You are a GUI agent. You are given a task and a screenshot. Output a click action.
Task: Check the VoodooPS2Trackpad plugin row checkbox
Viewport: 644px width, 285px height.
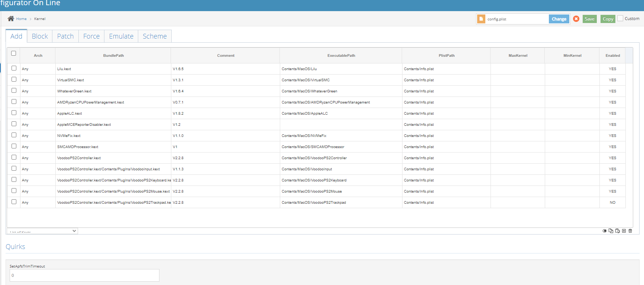click(x=14, y=202)
